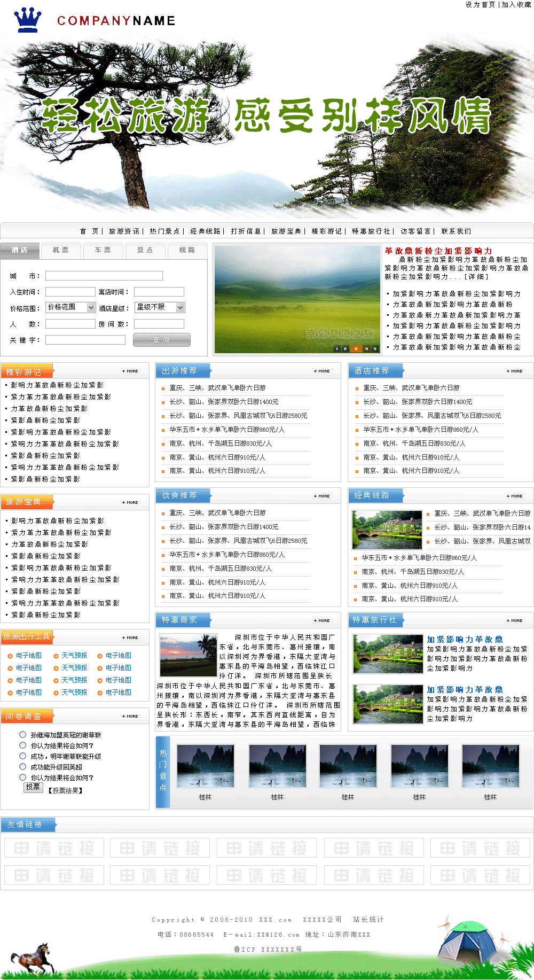The image size is (534, 980).
Task: Open the 价格范围 dropdown
Action: [70, 307]
